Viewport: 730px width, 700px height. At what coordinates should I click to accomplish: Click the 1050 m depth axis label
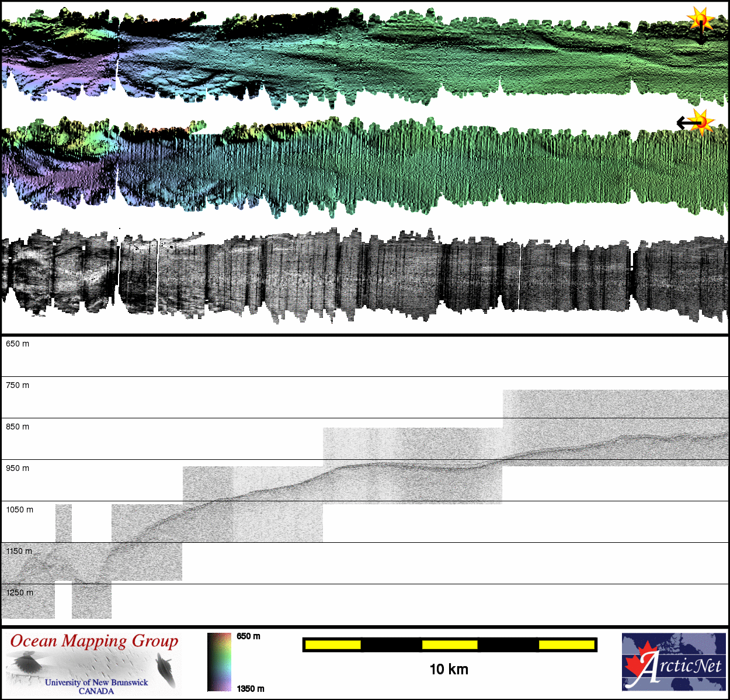click(x=19, y=510)
